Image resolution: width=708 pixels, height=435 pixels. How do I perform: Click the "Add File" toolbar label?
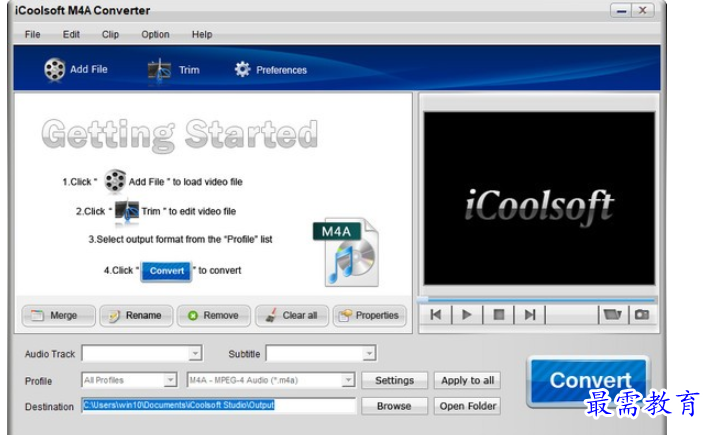pyautogui.click(x=88, y=70)
